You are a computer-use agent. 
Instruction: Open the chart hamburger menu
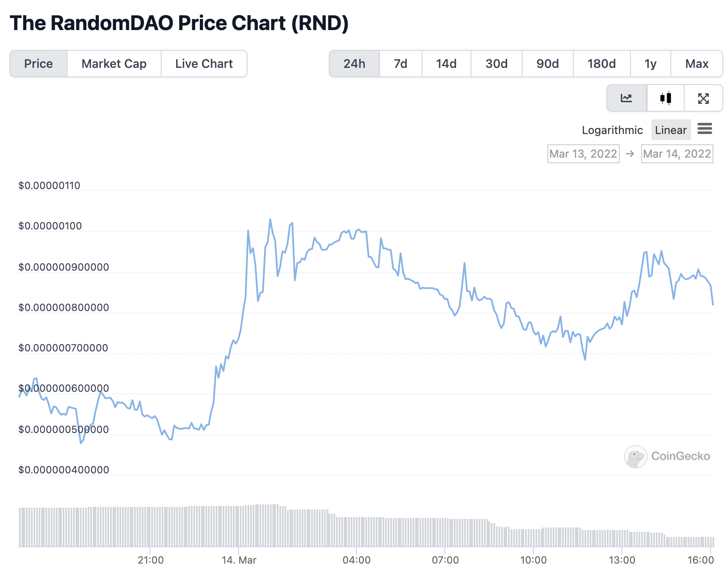(705, 128)
